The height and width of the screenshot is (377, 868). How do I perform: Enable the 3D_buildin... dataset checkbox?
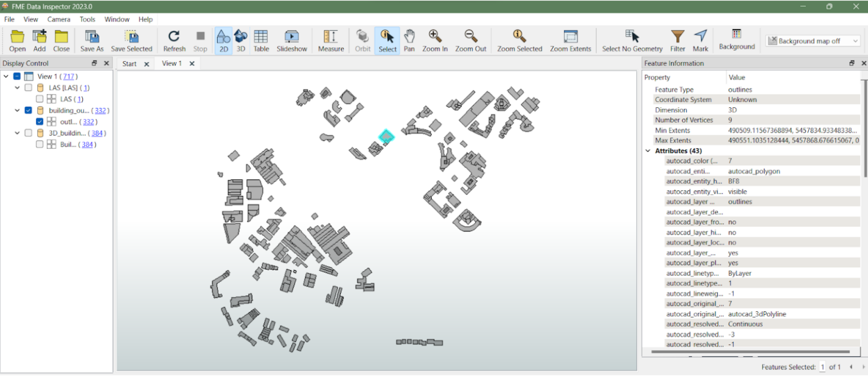coord(29,133)
